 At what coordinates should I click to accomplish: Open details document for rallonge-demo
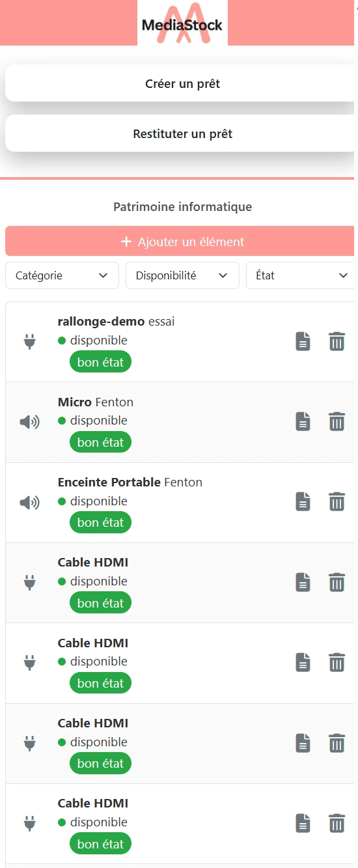pyautogui.click(x=303, y=341)
